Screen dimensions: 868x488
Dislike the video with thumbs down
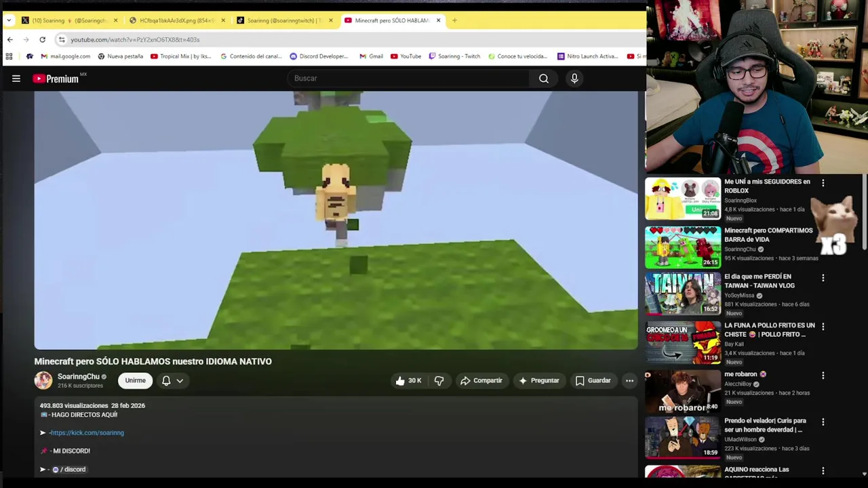[x=439, y=381]
